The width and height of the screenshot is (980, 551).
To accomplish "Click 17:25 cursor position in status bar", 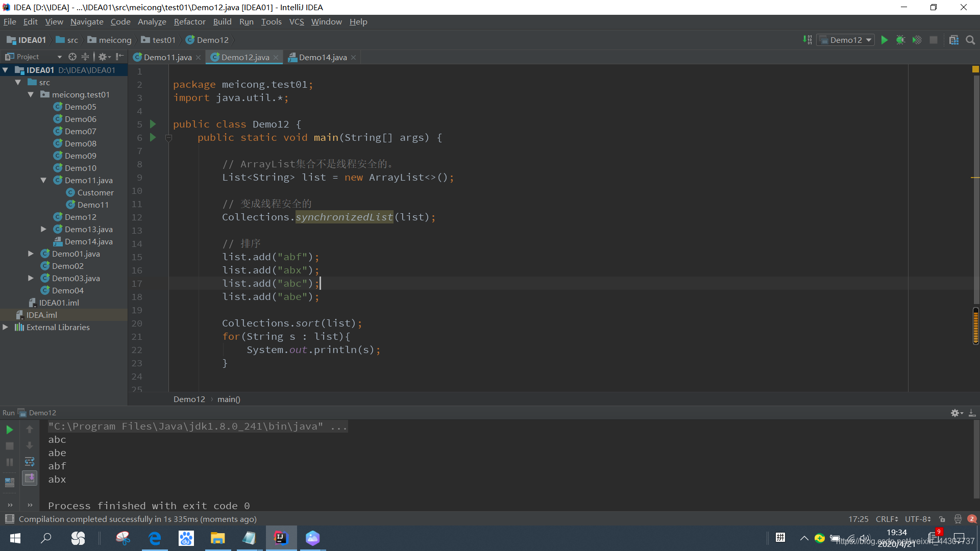I will pos(858,519).
